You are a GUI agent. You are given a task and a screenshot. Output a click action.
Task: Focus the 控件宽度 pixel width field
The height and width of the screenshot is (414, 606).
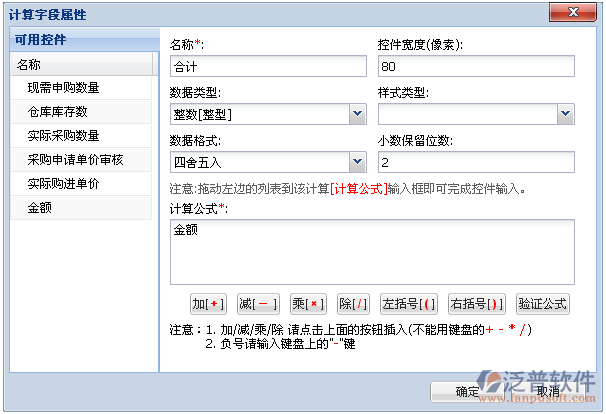click(476, 66)
